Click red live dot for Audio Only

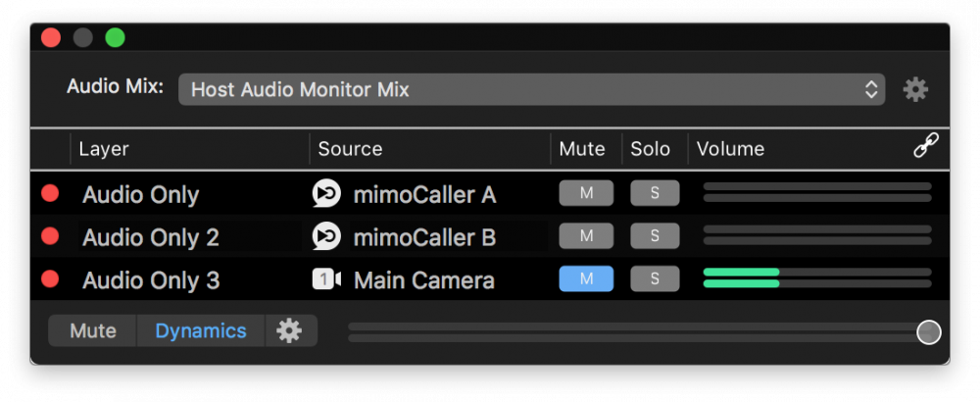tap(50, 193)
